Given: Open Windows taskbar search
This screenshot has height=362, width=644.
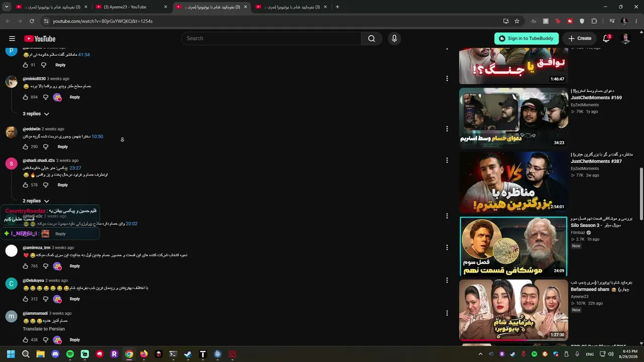Looking at the screenshot, I should tap(26, 354).
